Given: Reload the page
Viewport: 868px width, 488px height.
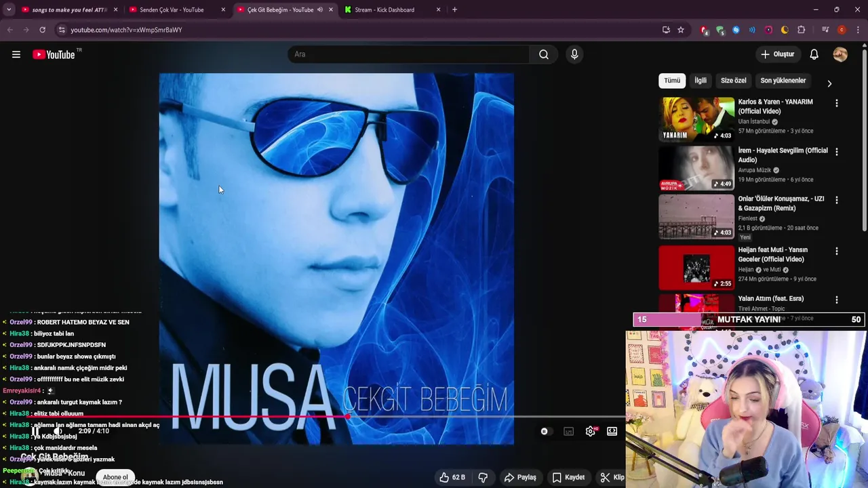Looking at the screenshot, I should pos(42,30).
